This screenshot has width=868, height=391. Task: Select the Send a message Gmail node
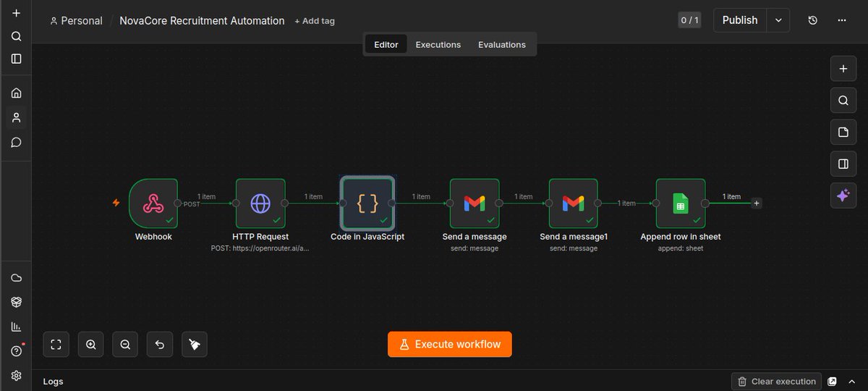click(475, 203)
